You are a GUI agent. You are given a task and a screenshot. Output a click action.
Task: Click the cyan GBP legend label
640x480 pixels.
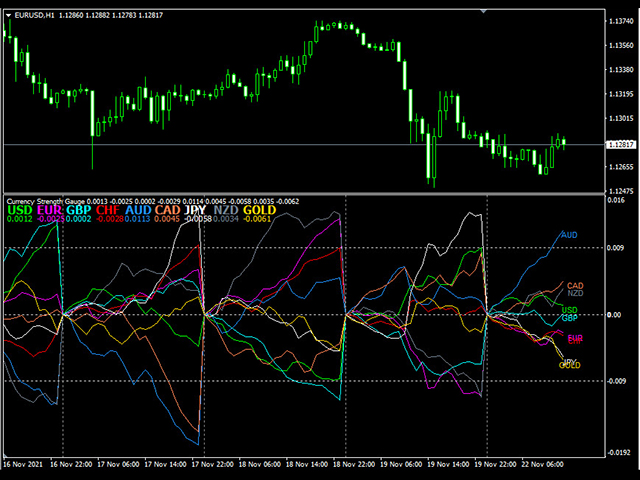pos(79,211)
